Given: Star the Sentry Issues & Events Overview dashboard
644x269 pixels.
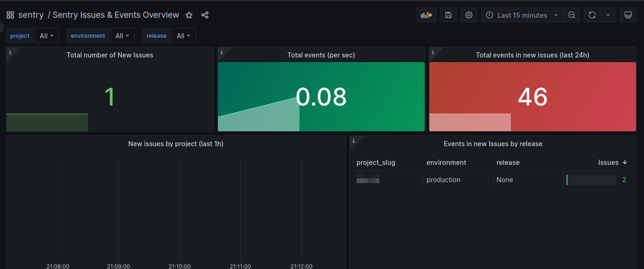Looking at the screenshot, I should (x=189, y=15).
